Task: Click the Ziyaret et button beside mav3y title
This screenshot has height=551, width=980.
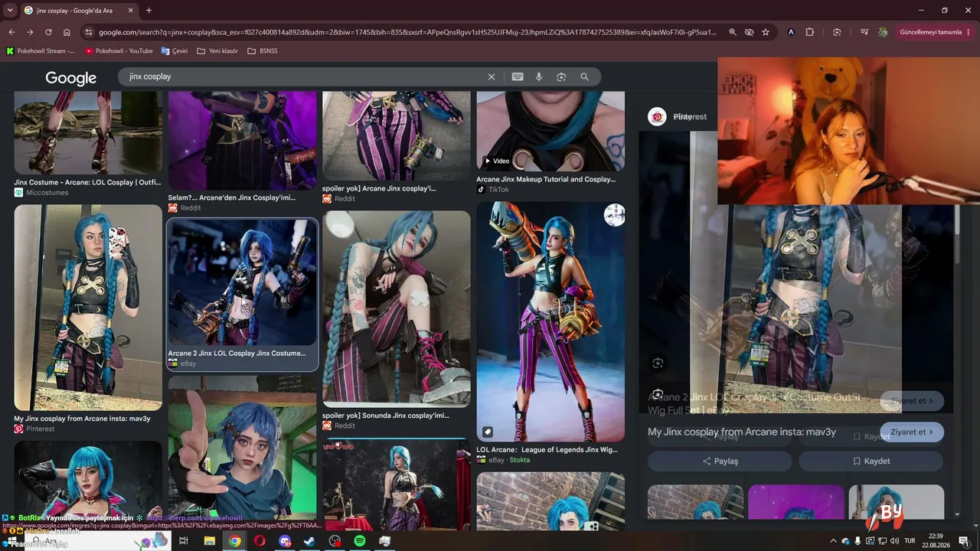Action: (x=912, y=432)
